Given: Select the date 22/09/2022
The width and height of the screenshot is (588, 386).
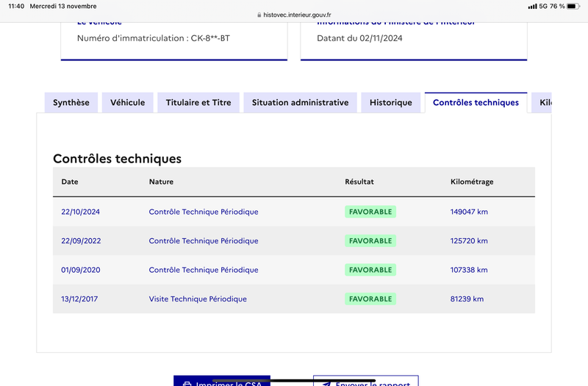Looking at the screenshot, I should pyautogui.click(x=81, y=241).
